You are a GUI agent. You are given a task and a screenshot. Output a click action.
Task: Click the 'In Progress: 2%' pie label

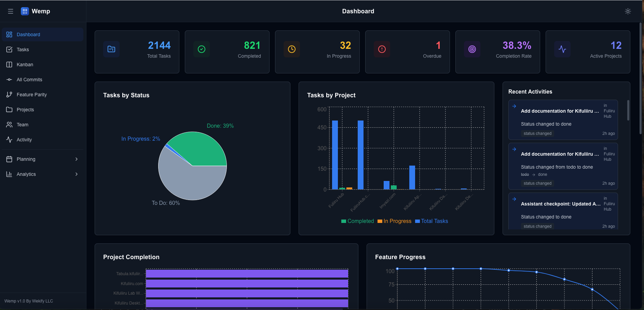click(141, 139)
